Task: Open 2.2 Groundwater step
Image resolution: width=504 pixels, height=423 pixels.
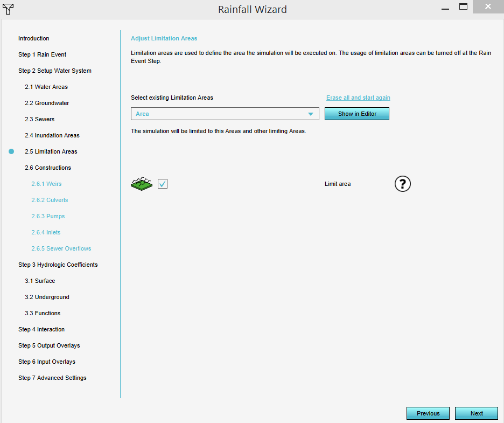Action: 47,103
